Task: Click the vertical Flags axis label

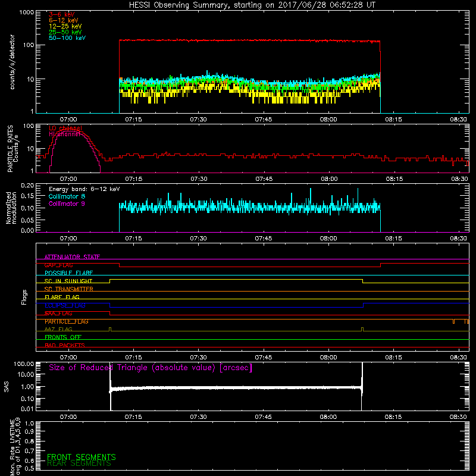Action: pyautogui.click(x=24, y=297)
